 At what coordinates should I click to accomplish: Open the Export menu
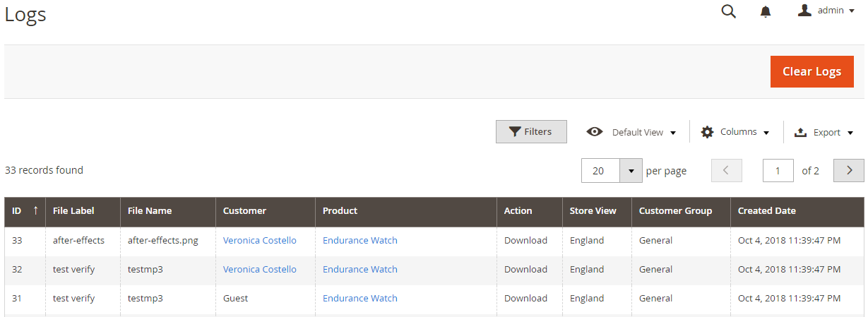(824, 132)
